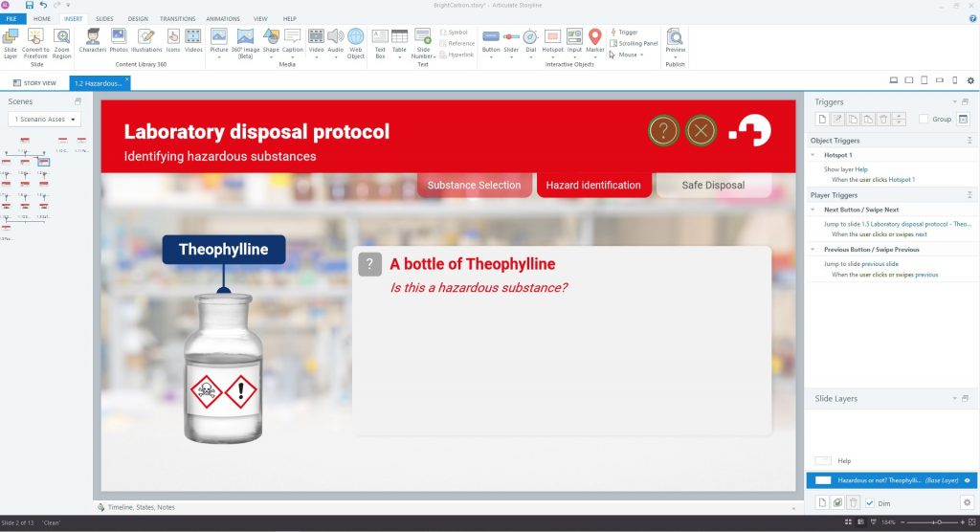This screenshot has height=532, width=980.
Task: Switch to phone portrait preview
Action: [x=954, y=80]
